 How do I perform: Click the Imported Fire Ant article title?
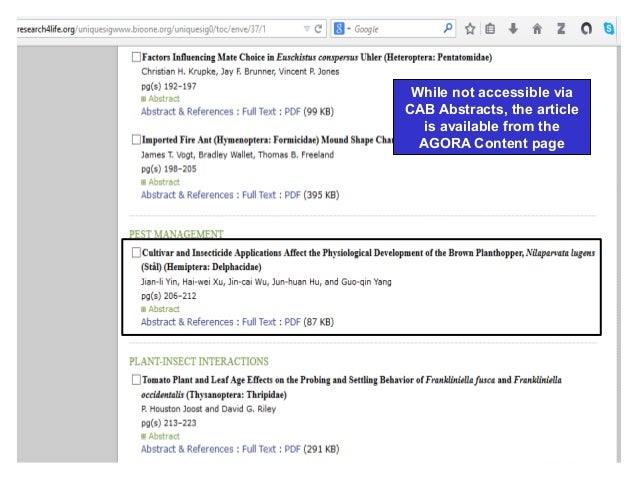click(x=267, y=140)
